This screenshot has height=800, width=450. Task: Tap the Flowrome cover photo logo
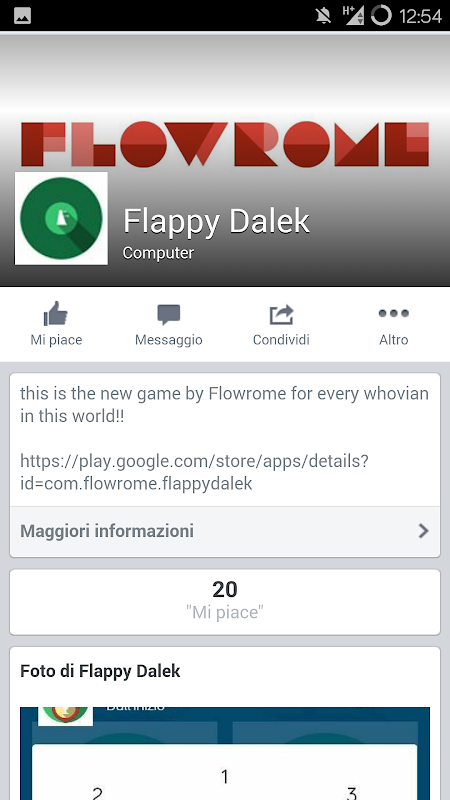coord(225,144)
